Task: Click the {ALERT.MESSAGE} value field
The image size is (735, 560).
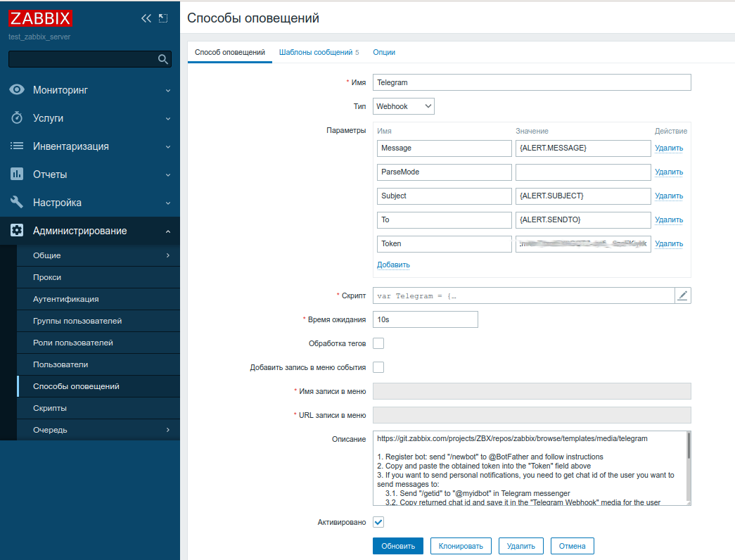Action: pyautogui.click(x=583, y=148)
